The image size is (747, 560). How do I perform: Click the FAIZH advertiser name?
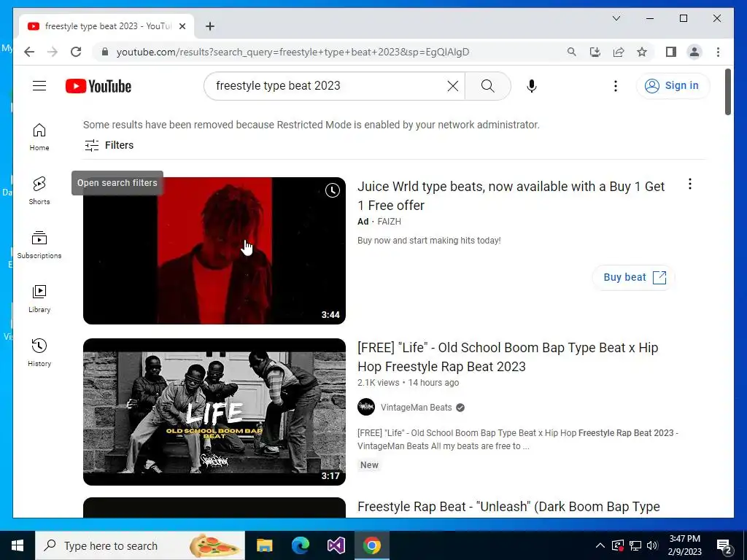(x=390, y=222)
